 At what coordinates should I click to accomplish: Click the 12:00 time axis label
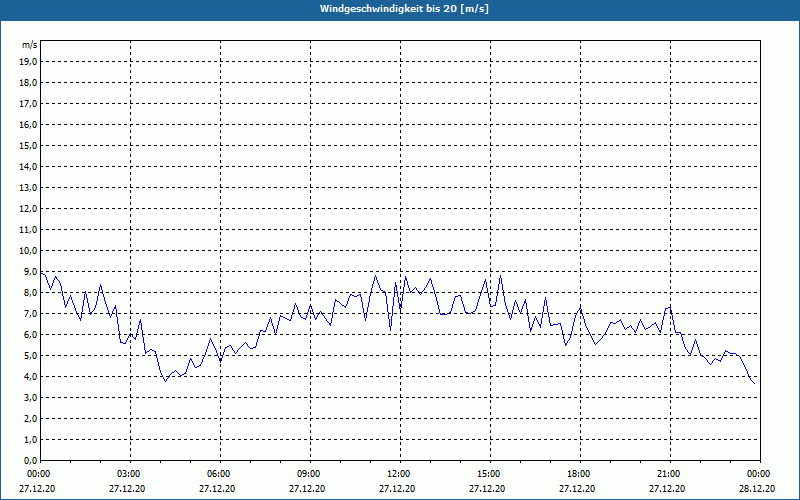pyautogui.click(x=400, y=474)
